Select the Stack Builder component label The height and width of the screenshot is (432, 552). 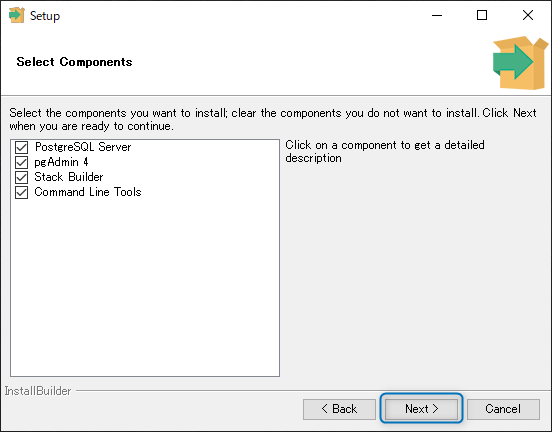[x=69, y=177]
